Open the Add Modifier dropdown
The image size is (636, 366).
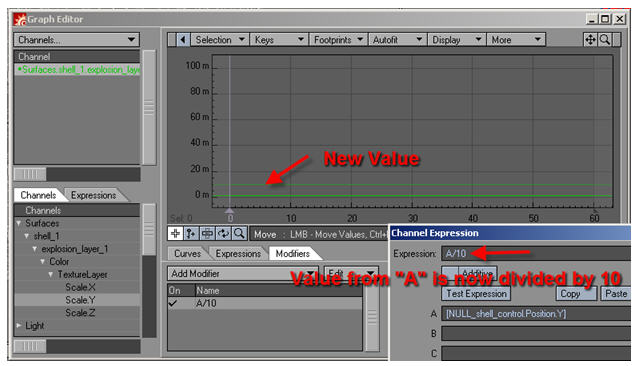243,273
